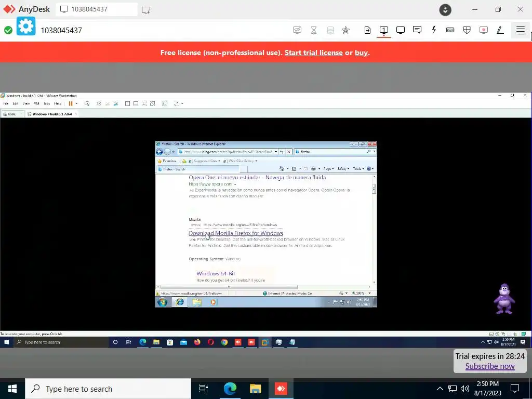Select Windows 7 build 6.1 7264 tab
The image size is (532, 399).
52,114
